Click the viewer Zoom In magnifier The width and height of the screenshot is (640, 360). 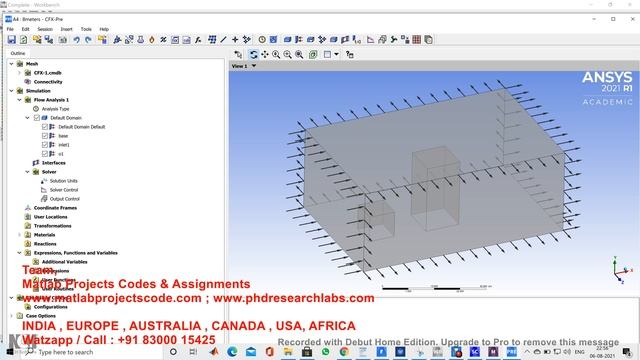(x=276, y=54)
